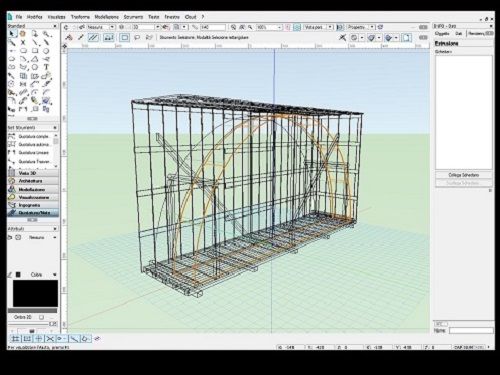
Task: Click the black color swatch in Attributi
Action: coord(35,293)
